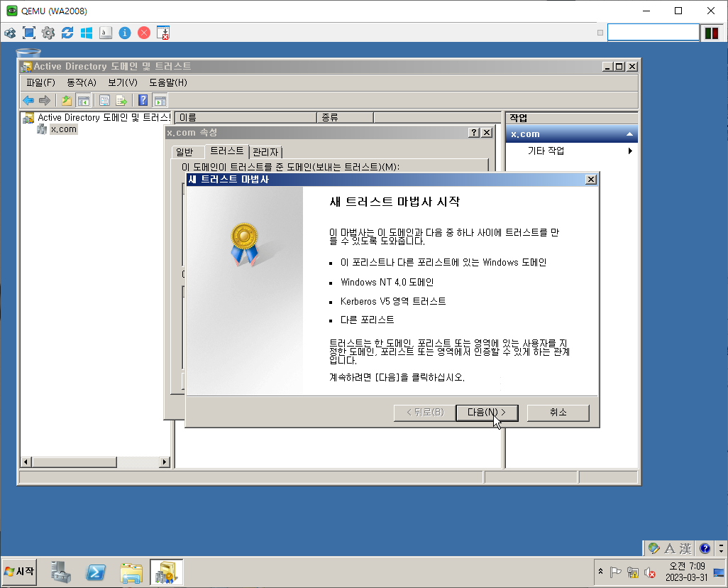
Task: Show hidden tray icons chevron
Action: tap(601, 572)
